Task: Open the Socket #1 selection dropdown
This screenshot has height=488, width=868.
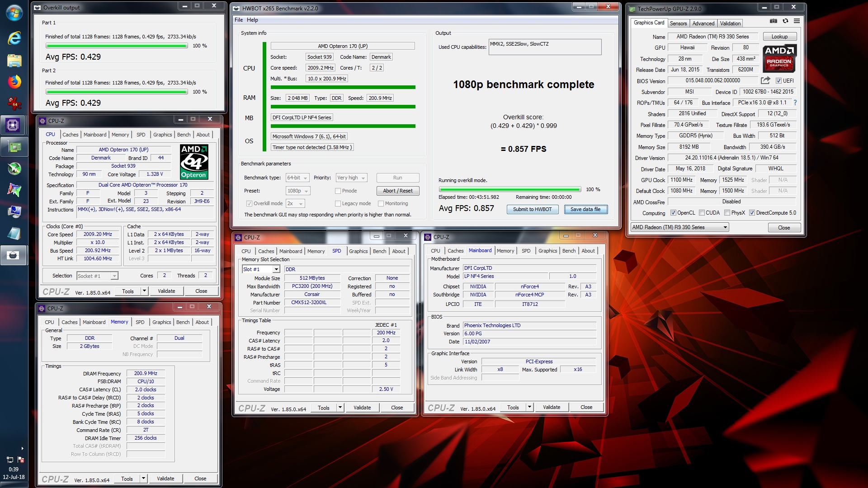Action: 97,276
